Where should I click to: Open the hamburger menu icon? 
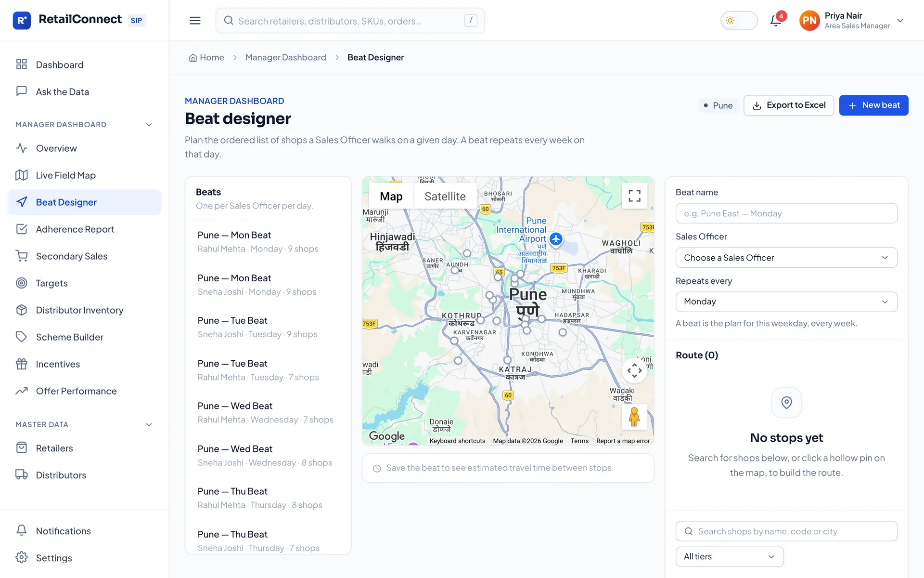[195, 20]
